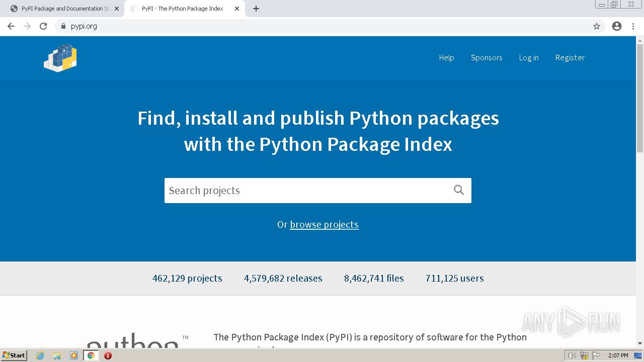Screen dimensions: 644x362
Task: Click the 8,462,741 files statistic
Action: pyautogui.click(x=374, y=278)
